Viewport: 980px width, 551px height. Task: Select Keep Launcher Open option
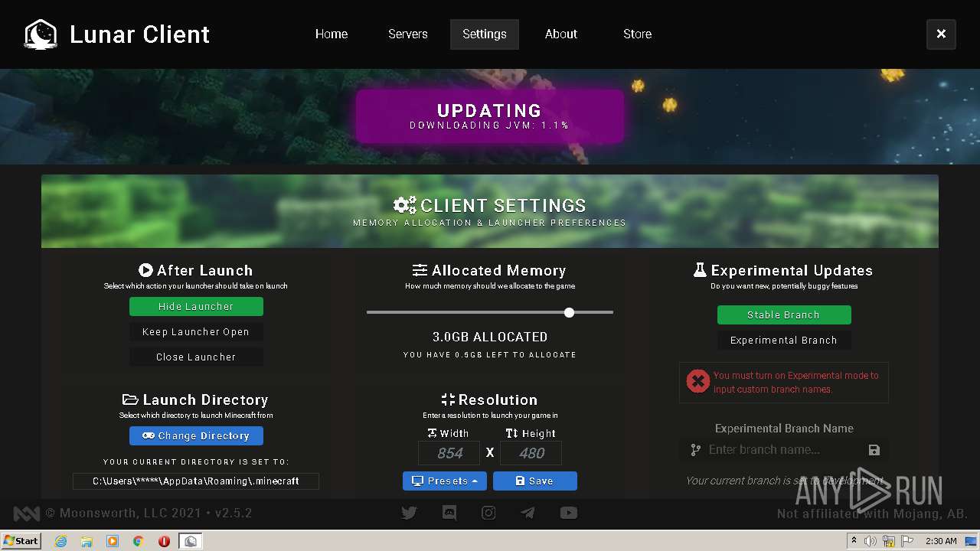(196, 331)
